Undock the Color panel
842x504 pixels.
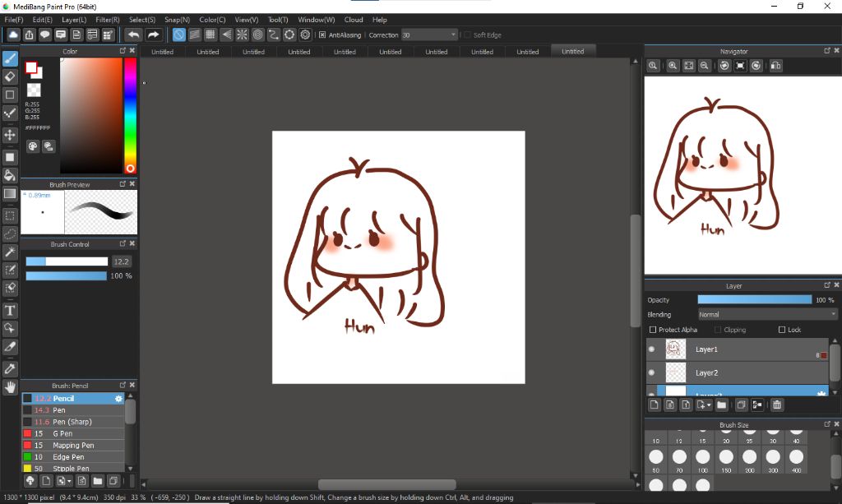click(123, 50)
